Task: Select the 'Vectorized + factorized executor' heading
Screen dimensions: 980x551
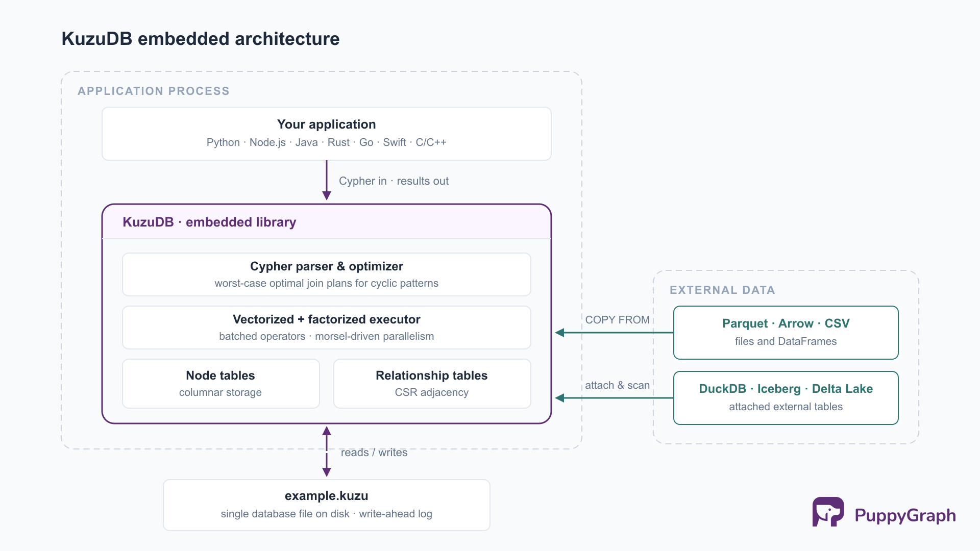Action: click(x=327, y=319)
